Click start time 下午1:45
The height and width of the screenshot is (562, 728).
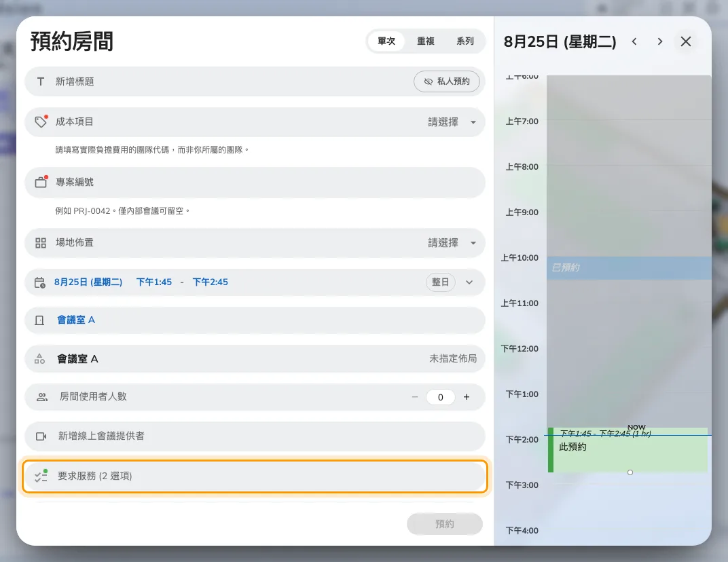(x=154, y=282)
